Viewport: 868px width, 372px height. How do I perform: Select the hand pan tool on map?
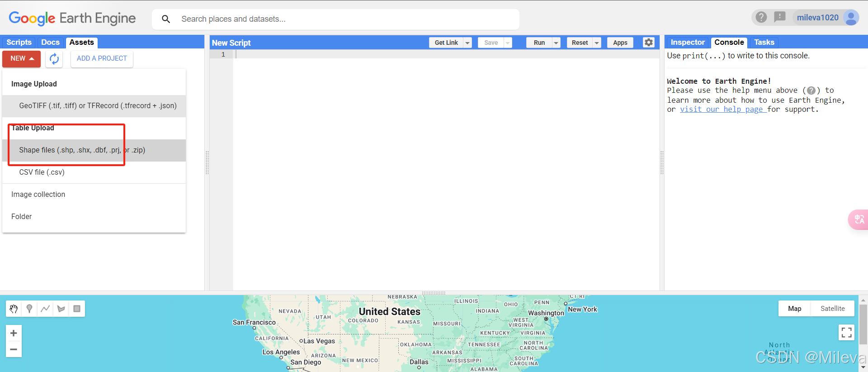tap(14, 309)
